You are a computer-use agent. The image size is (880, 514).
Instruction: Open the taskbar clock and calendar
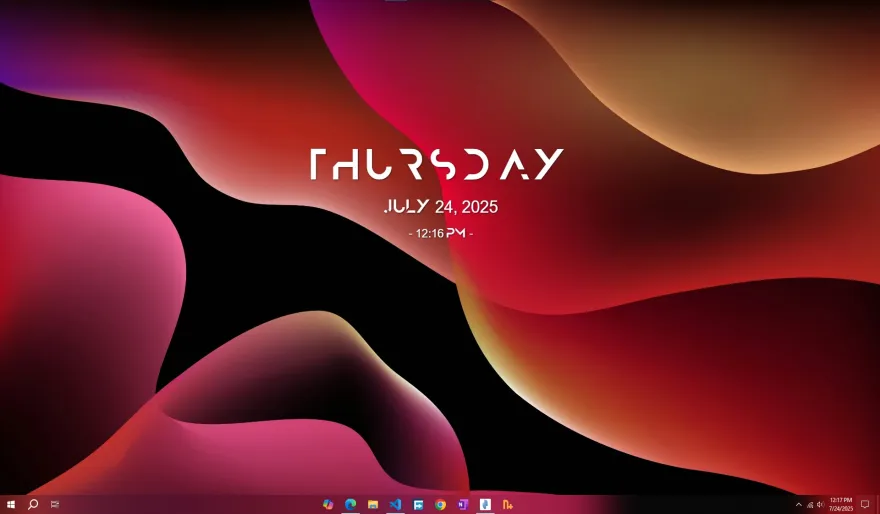(839, 504)
